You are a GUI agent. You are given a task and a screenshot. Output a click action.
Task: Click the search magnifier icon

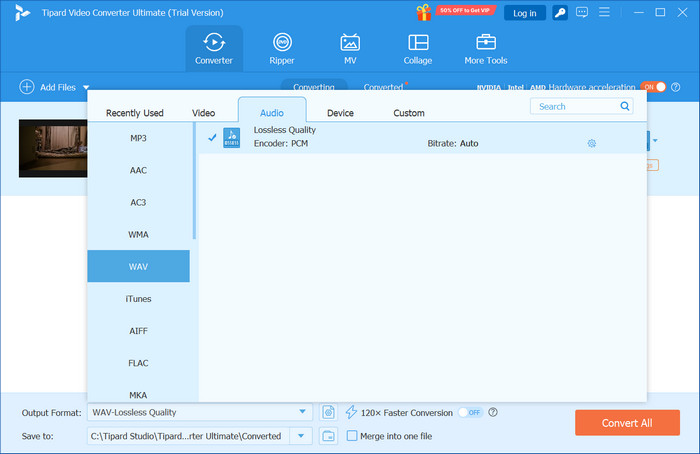[625, 106]
